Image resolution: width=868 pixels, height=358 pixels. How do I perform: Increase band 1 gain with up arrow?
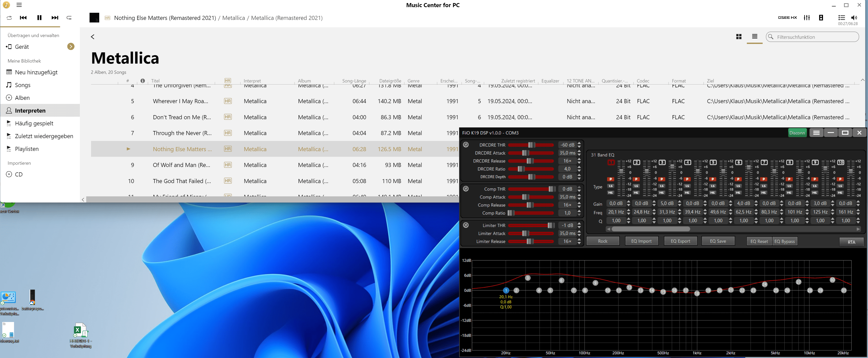pyautogui.click(x=628, y=202)
